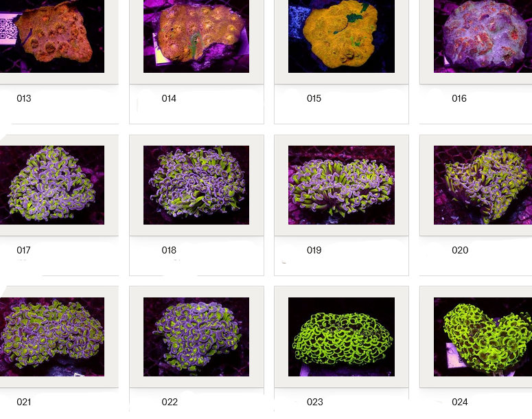Screen dimensions: 532x419
Task: Click the 023 number label
Action: 314,402
